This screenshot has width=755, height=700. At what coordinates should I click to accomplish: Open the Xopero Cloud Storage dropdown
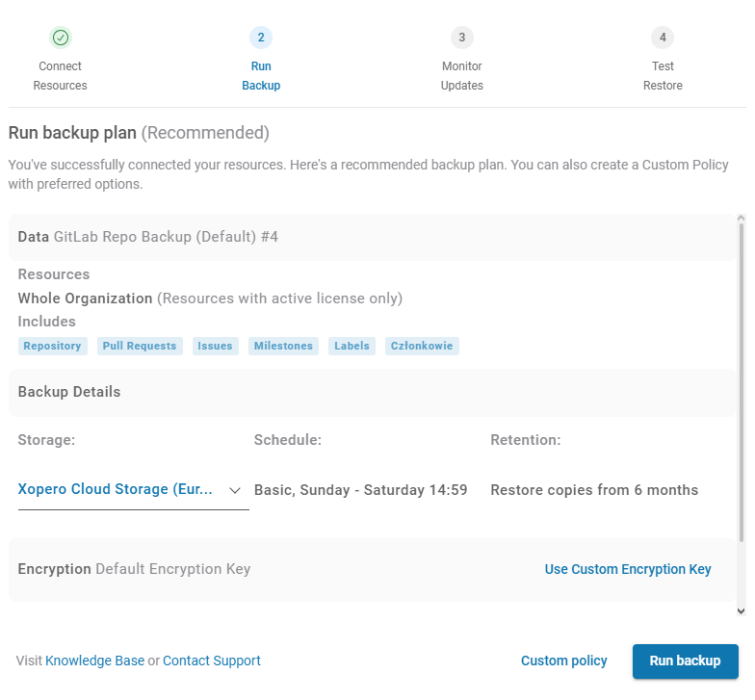[x=116, y=490]
